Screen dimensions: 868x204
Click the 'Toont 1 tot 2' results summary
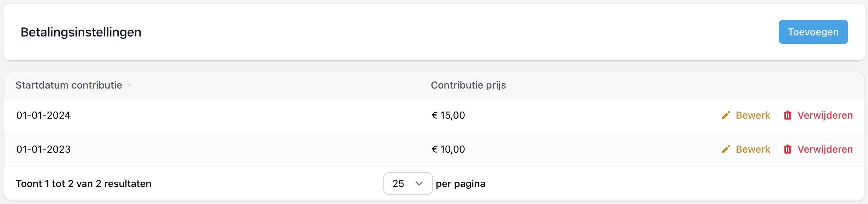click(x=84, y=183)
